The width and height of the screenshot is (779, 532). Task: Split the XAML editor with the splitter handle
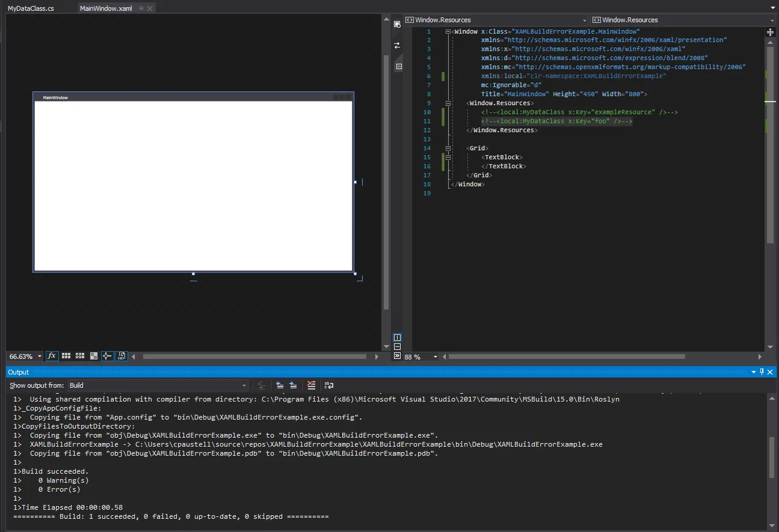770,32
